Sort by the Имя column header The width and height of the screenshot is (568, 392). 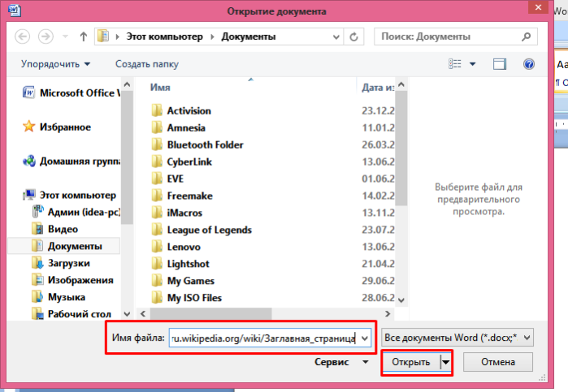click(160, 87)
